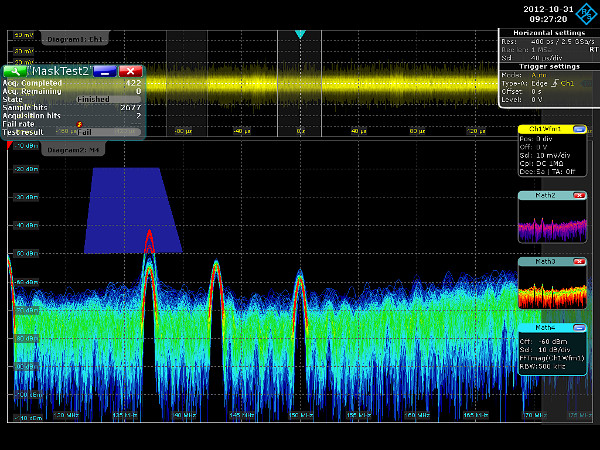Switch to the Diagram1: Ch1 tab
This screenshot has width=600, height=450.
coord(75,39)
